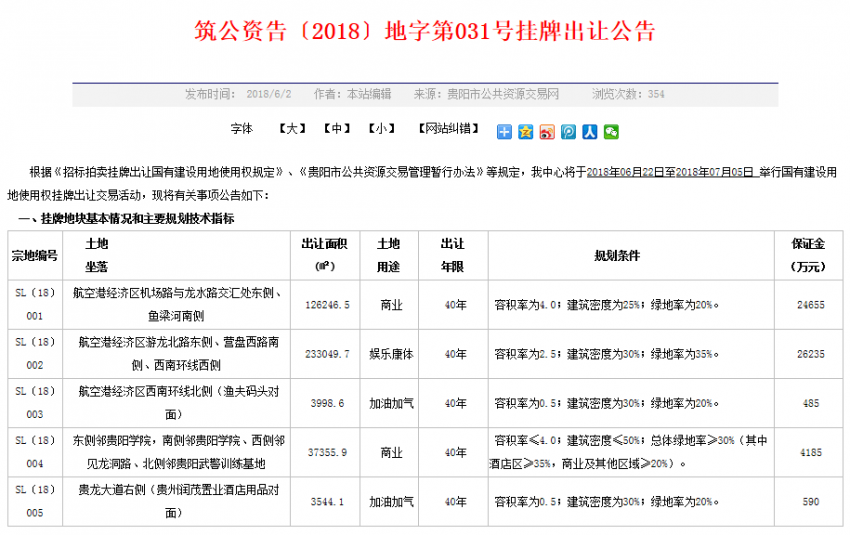Click location cell starting 东侧邻贵阳学院
Screen dimensions: 850x535
[177, 453]
